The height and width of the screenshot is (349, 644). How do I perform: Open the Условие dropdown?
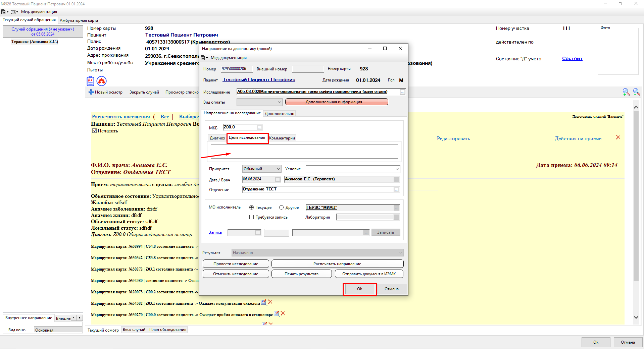[x=353, y=169]
